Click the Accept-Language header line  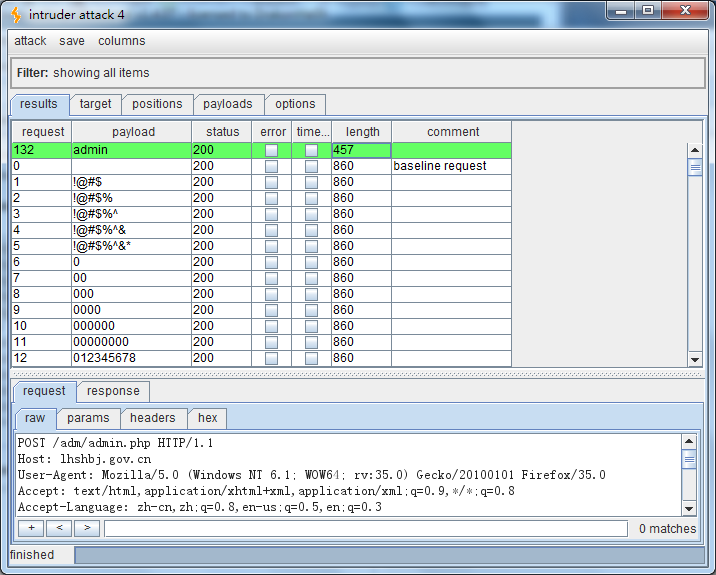(x=200, y=507)
